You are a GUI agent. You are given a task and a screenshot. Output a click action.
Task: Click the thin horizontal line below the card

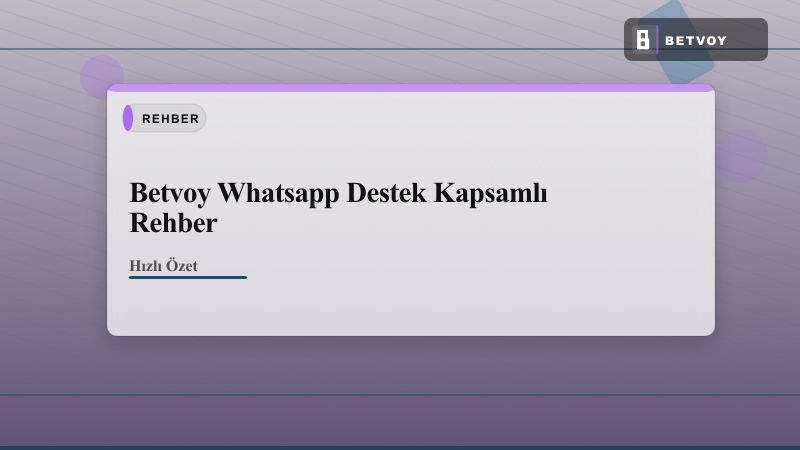[400, 395]
